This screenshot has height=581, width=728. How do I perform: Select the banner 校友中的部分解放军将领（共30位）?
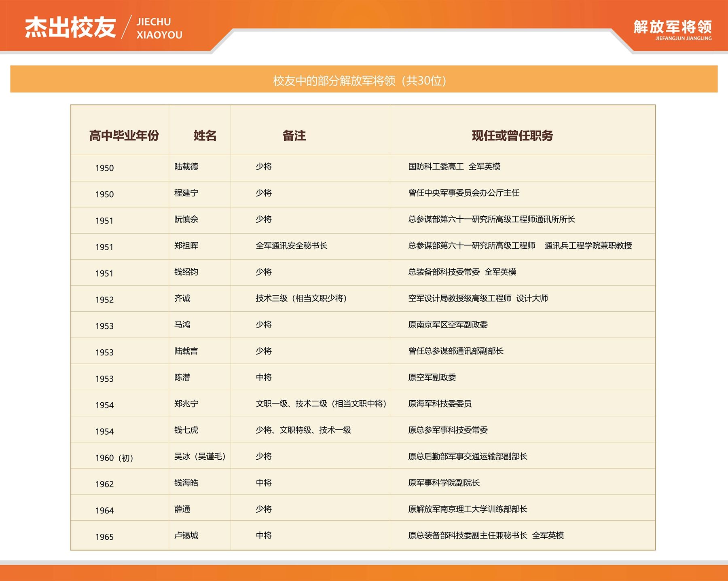click(x=360, y=81)
